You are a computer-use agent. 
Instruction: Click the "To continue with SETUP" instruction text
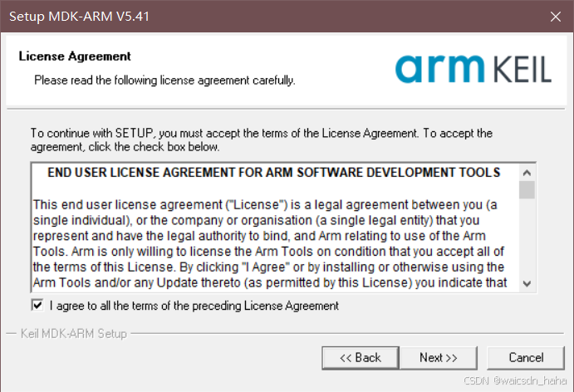click(262, 140)
